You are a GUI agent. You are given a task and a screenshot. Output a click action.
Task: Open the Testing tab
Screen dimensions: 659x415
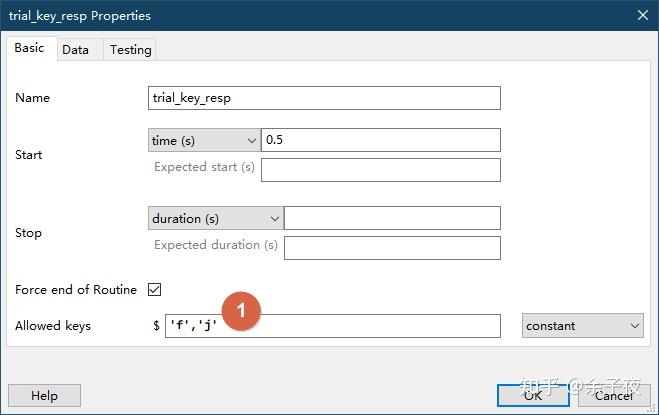[130, 50]
